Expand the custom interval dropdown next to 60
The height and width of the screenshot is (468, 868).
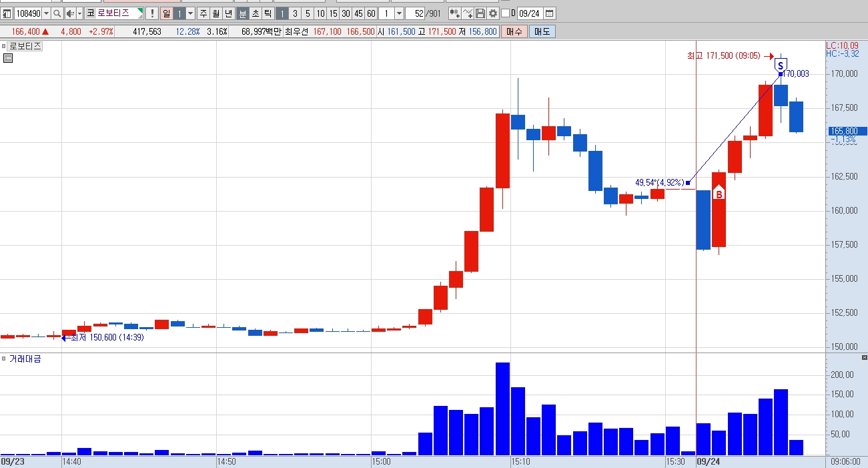click(x=399, y=13)
